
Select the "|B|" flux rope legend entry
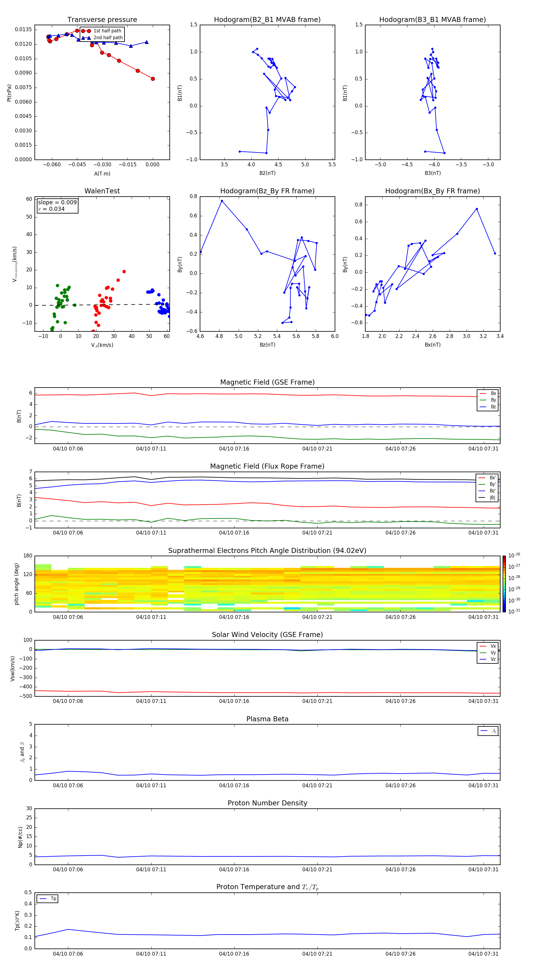(488, 498)
